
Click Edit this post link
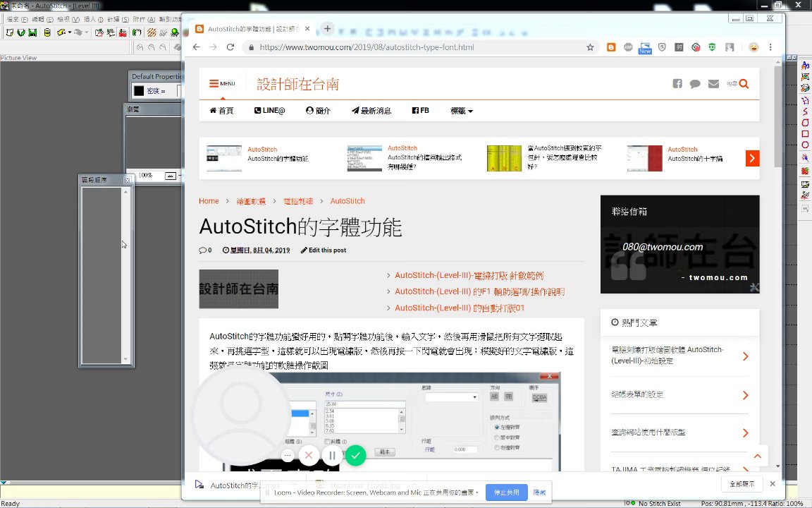click(323, 250)
